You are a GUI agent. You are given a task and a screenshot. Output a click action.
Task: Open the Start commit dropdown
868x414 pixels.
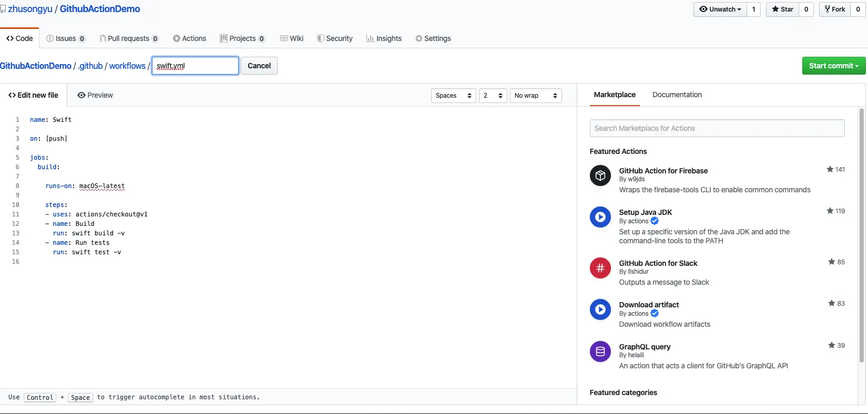834,66
